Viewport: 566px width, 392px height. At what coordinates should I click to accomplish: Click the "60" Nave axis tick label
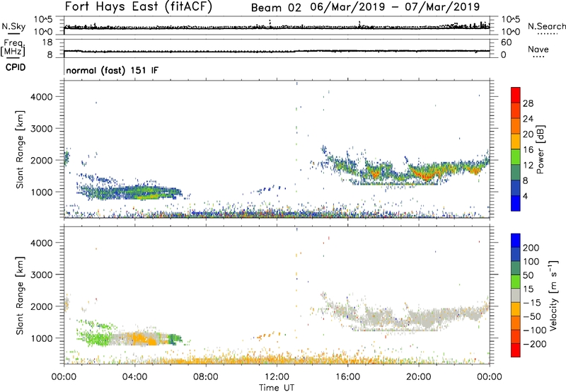tap(506, 42)
